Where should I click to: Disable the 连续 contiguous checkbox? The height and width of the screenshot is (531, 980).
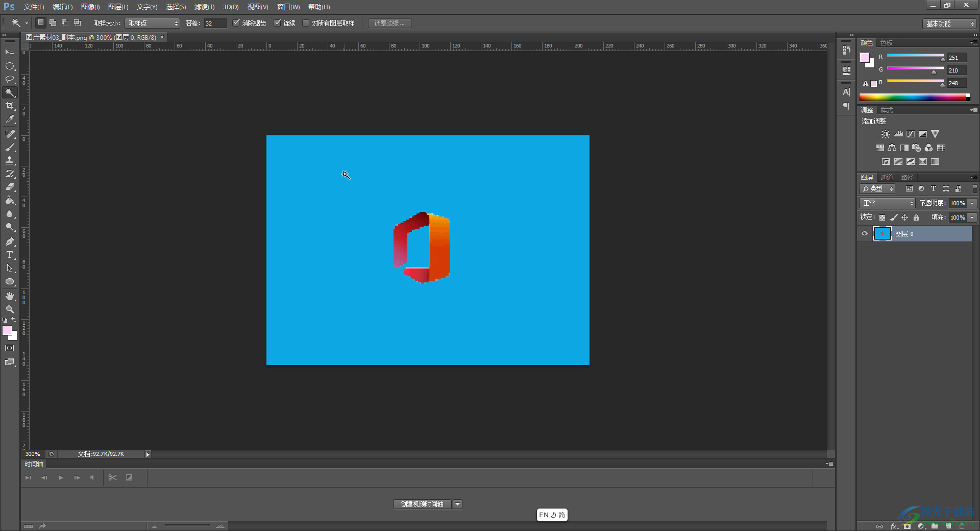click(278, 23)
